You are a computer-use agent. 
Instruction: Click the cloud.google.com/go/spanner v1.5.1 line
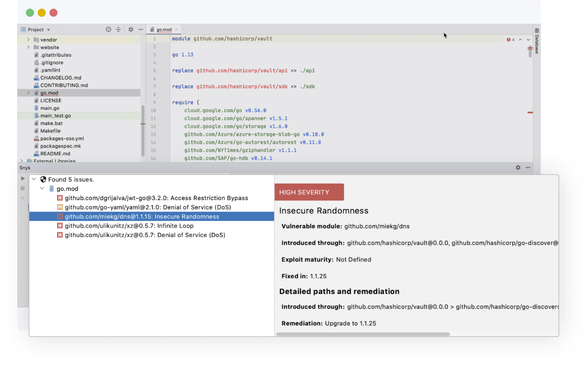point(236,118)
